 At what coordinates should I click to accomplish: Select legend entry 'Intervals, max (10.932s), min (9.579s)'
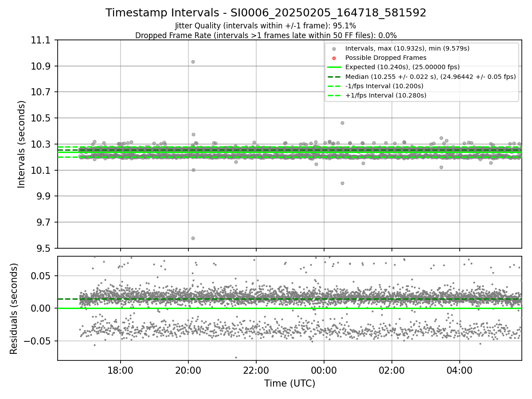coord(407,48)
